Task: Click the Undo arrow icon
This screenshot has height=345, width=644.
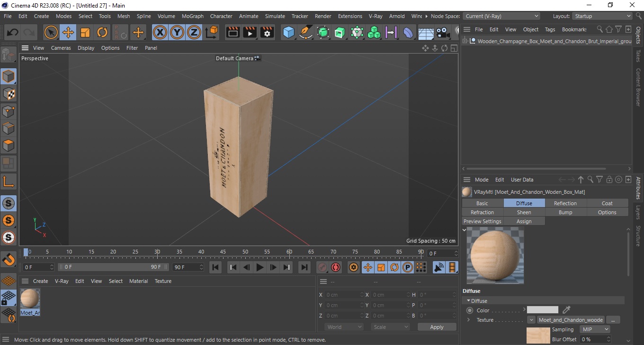Action: 12,33
